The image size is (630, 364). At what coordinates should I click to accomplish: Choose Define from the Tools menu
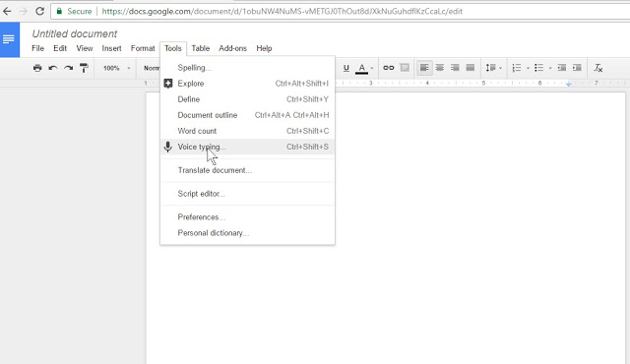click(247, 99)
